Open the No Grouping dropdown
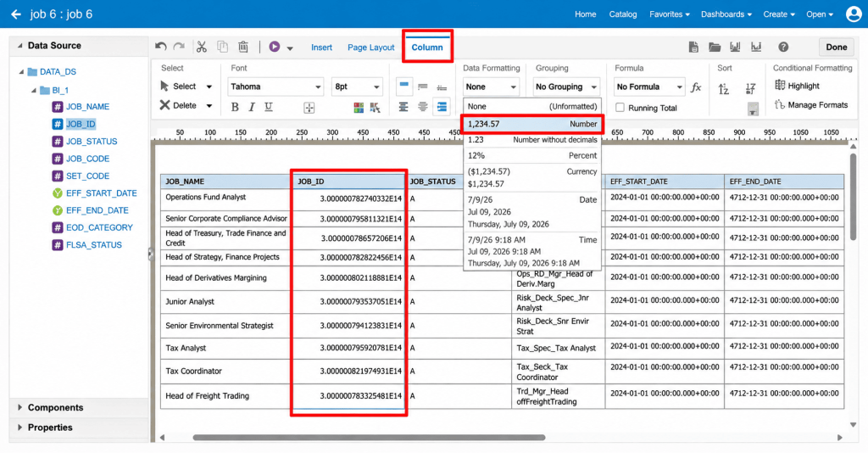 point(566,87)
